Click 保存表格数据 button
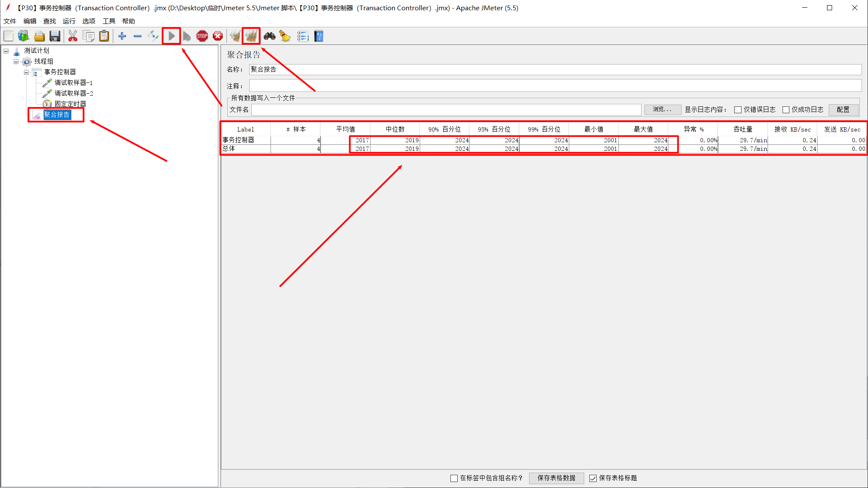This screenshot has height=488, width=868. (x=556, y=478)
